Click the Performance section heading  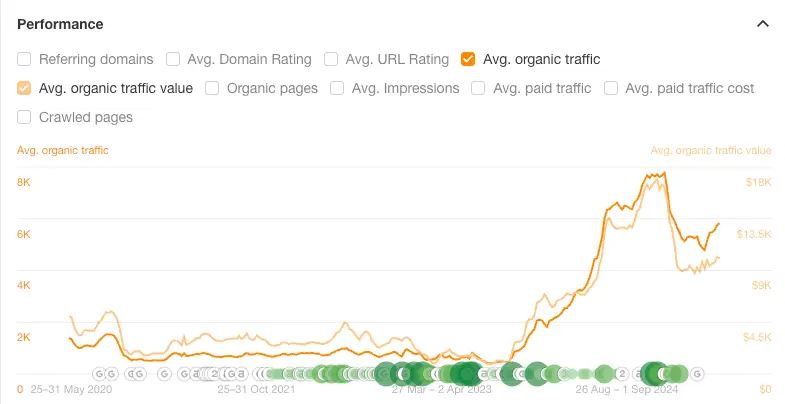[60, 23]
